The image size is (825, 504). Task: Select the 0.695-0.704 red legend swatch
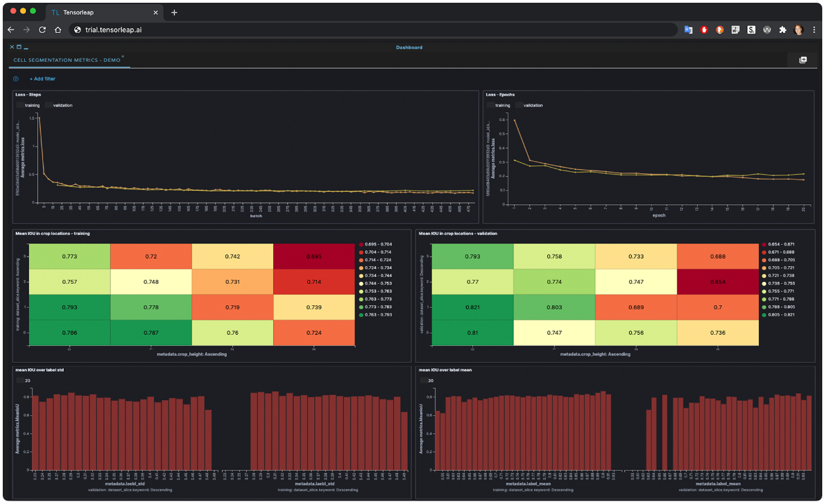[x=362, y=243]
